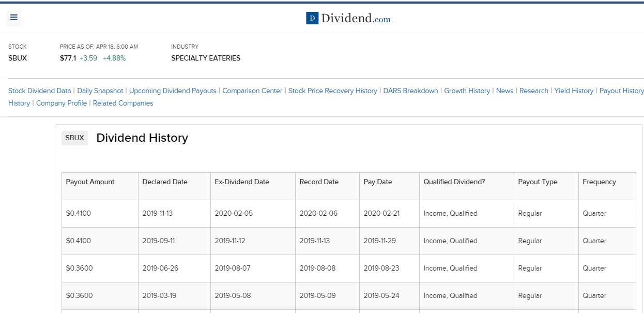The image size is (644, 313).
Task: Click the +4.88% price change
Action: [114, 58]
